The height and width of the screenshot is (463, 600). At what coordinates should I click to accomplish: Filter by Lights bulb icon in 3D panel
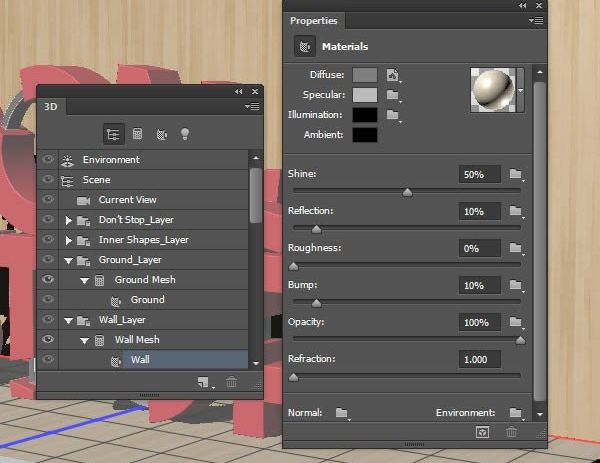tap(185, 134)
